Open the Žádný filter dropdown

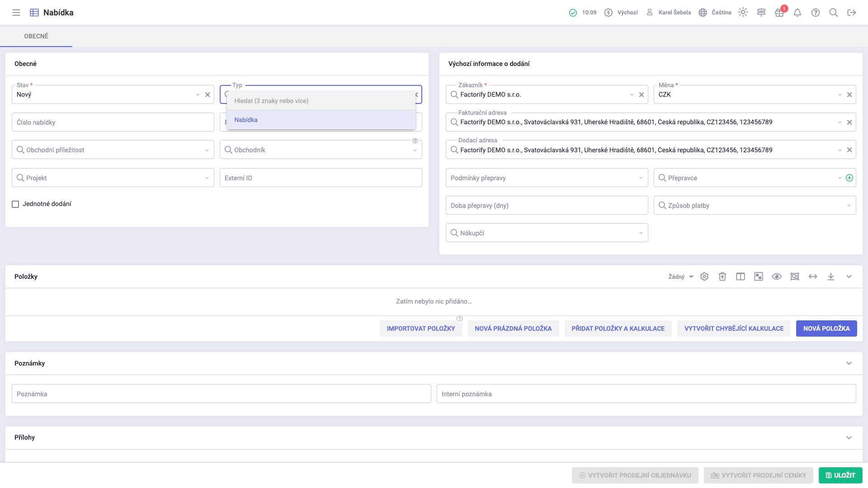pyautogui.click(x=680, y=277)
